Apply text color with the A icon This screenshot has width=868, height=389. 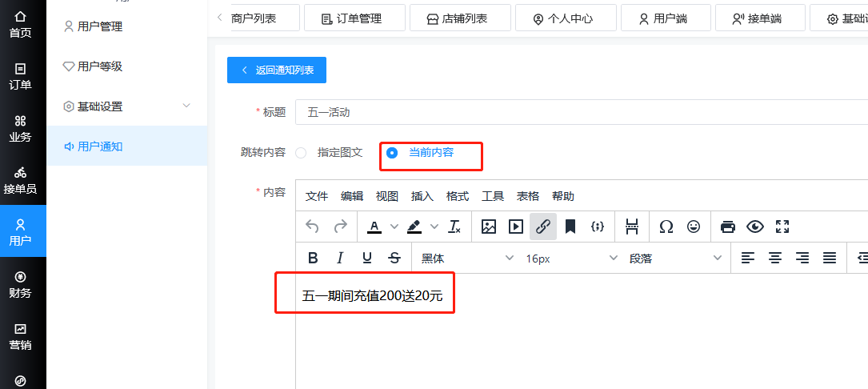[374, 226]
